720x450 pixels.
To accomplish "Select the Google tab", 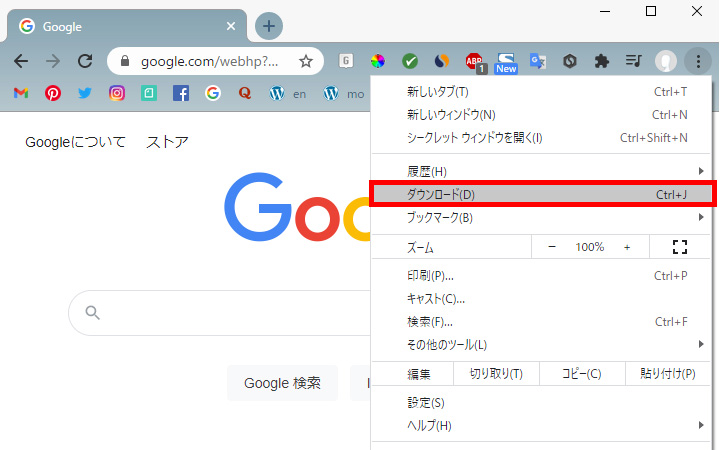I will point(127,26).
